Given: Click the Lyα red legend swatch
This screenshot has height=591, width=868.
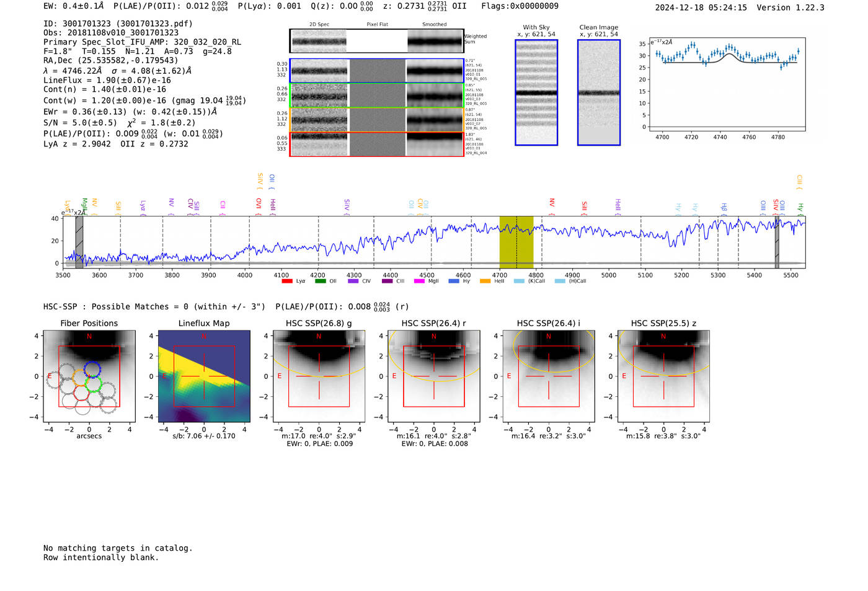Looking at the screenshot, I should [x=286, y=282].
